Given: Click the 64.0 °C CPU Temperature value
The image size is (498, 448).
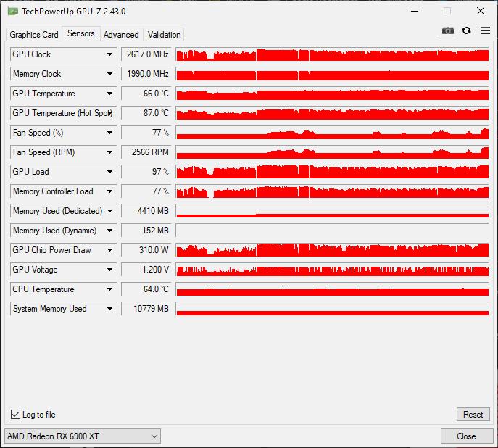Looking at the screenshot, I should (146, 289).
